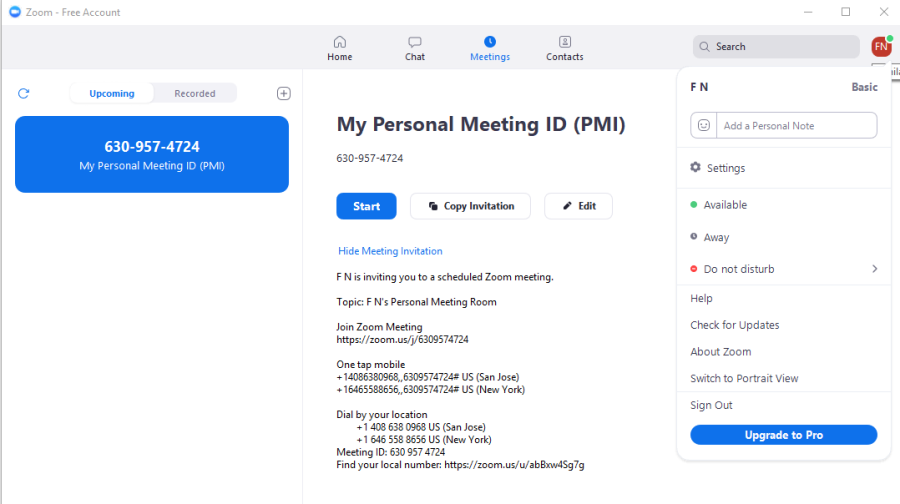Viewport: 900px width, 504px height.
Task: Start the personal meeting
Action: pos(366,206)
